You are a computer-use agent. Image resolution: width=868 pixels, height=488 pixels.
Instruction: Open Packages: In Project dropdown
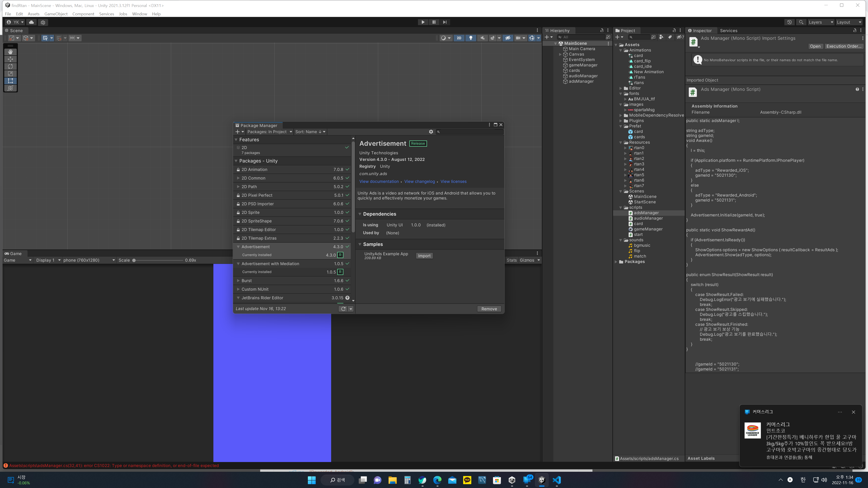[x=270, y=132]
